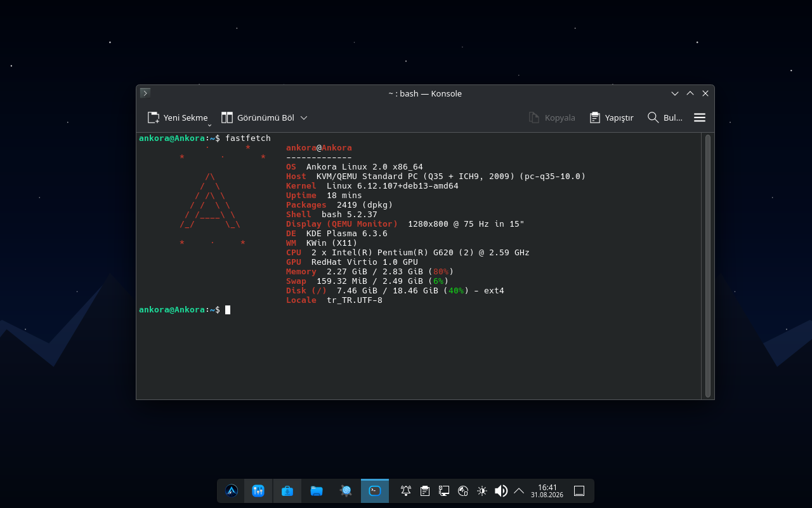Open the volume speaker tray icon
Screen dimensions: 812x508
[501, 491]
